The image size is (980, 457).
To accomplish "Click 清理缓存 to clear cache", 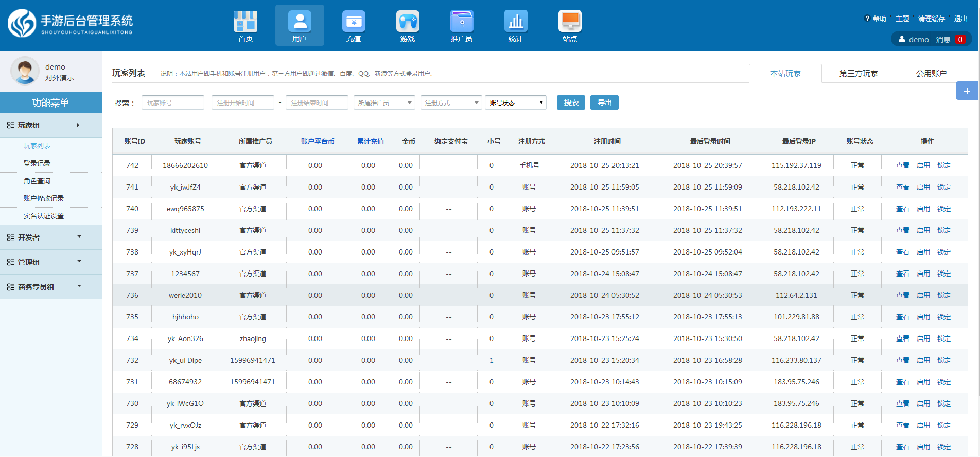I will pos(932,19).
